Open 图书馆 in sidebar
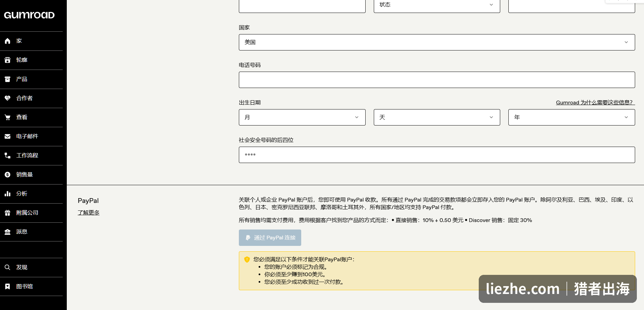 [x=31, y=286]
